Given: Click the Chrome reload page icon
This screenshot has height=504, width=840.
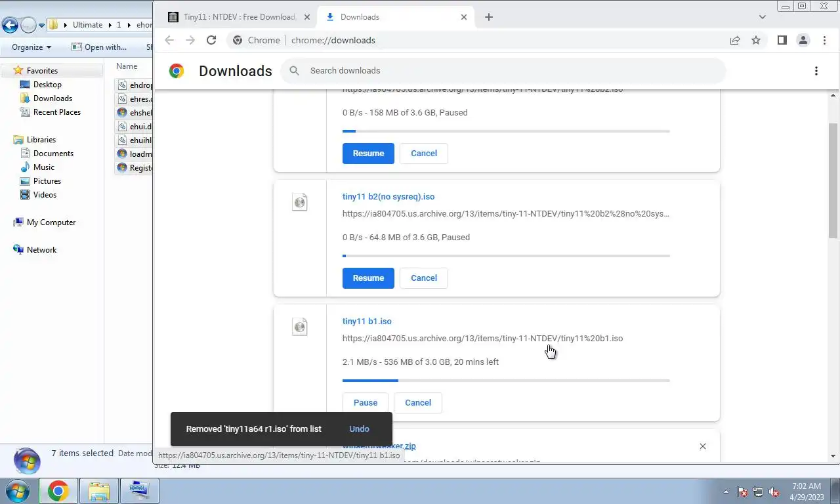Looking at the screenshot, I should coord(211,40).
